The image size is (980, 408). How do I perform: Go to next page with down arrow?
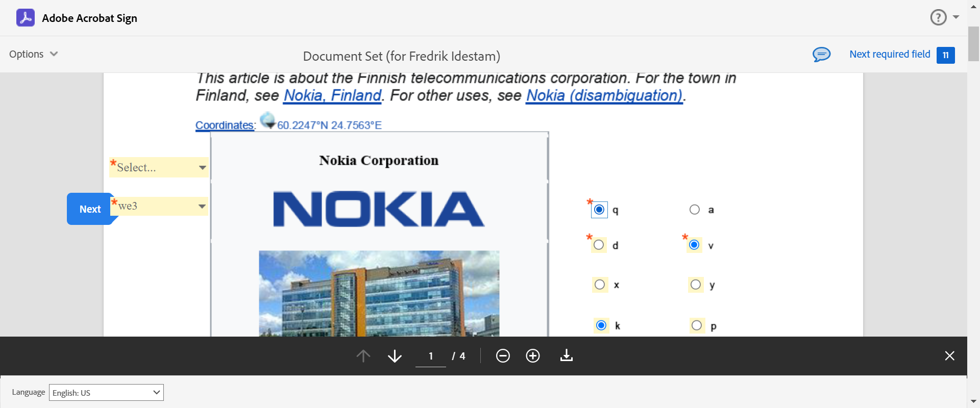point(395,355)
